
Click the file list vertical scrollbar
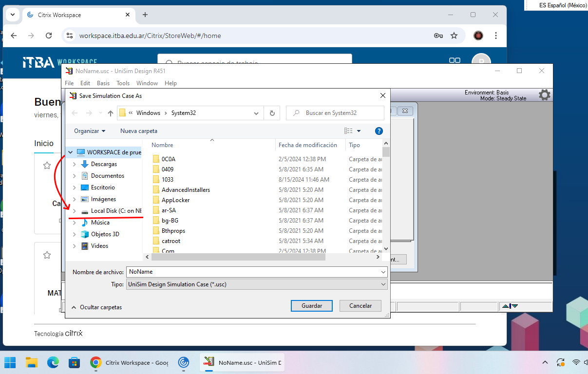point(386,195)
